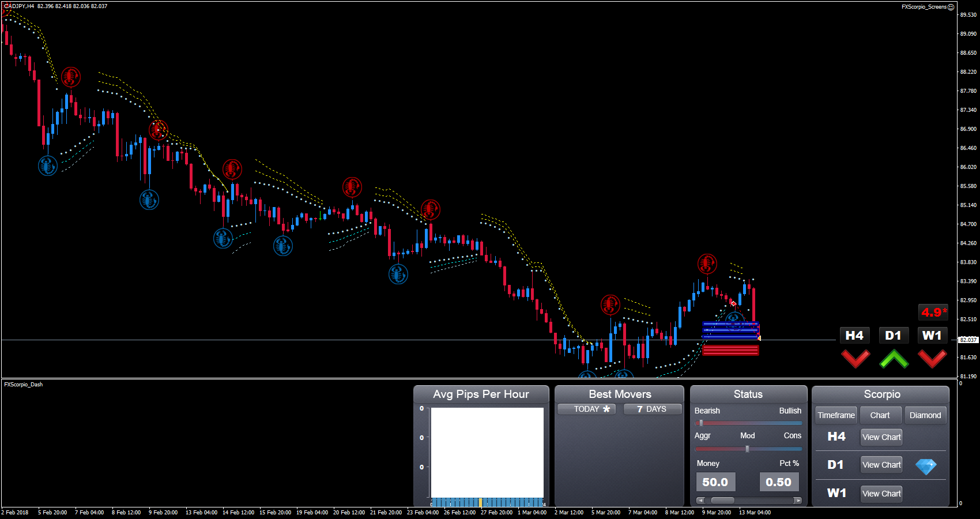Click the Aggr/Mod/Cons risk slider handle

click(x=747, y=449)
